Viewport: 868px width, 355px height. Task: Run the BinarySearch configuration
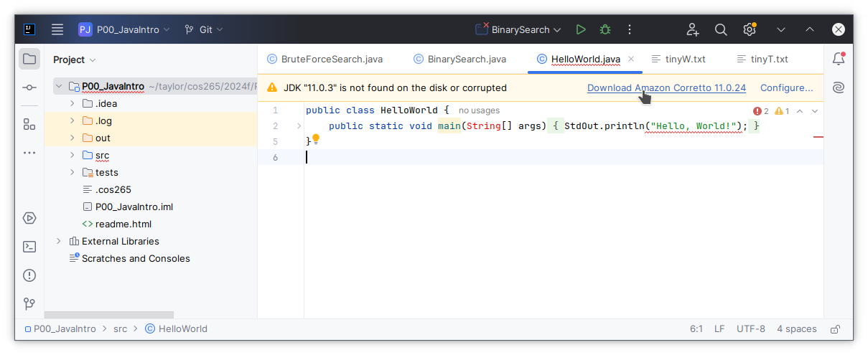(x=581, y=29)
